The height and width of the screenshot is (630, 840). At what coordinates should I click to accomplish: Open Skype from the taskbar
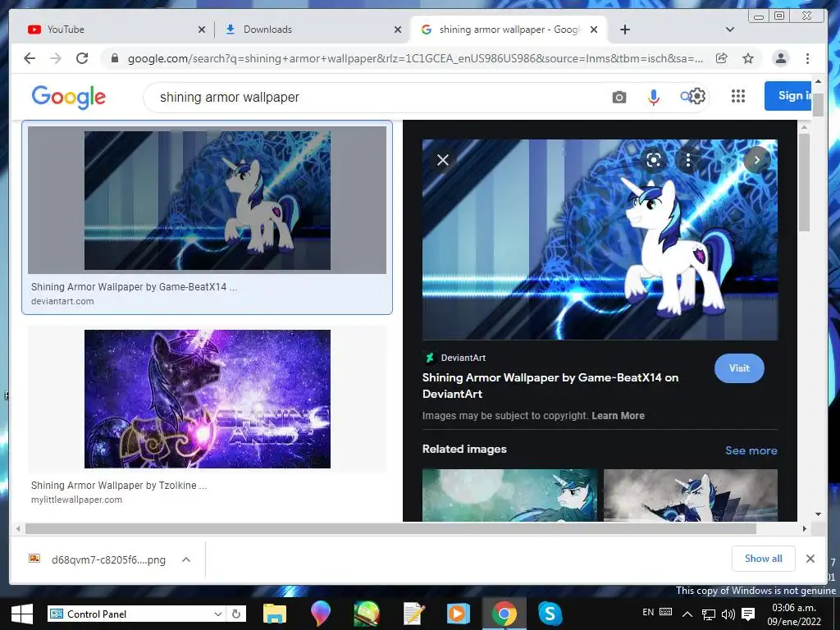pos(550,614)
